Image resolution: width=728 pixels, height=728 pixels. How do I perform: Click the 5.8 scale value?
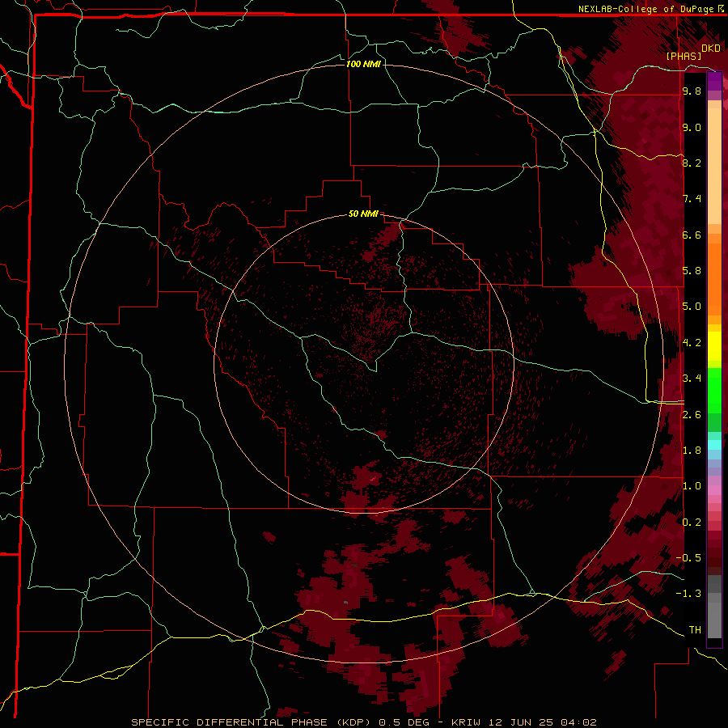692,270
